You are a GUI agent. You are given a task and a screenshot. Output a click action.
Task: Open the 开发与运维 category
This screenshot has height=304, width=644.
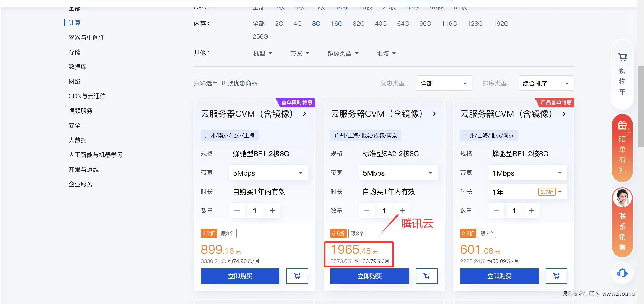(83, 170)
